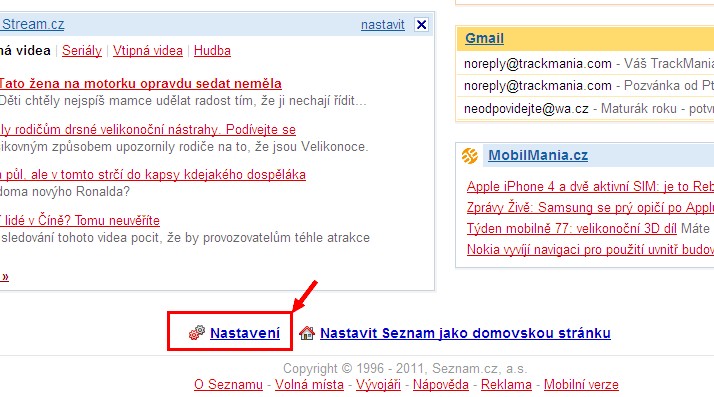714x397 pixels.
Task: Open 'strčí do kapsy kdejakého dospěláka' headline
Action: [x=153, y=174]
